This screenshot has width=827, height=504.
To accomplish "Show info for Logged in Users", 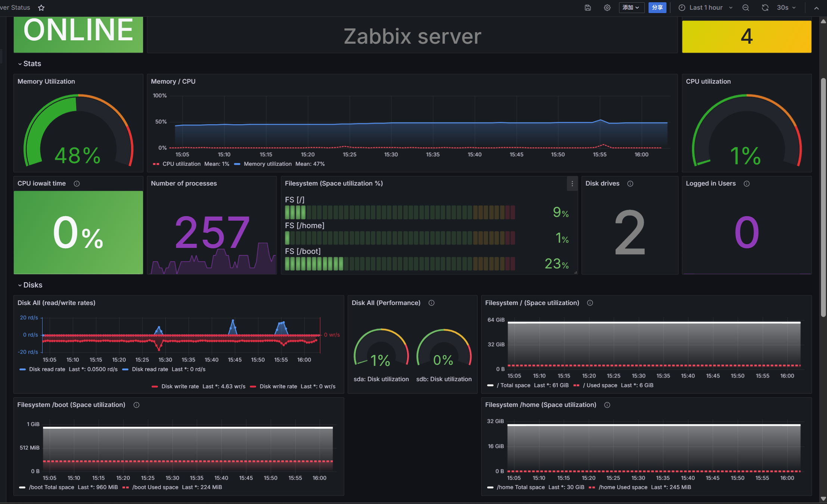I will point(747,183).
